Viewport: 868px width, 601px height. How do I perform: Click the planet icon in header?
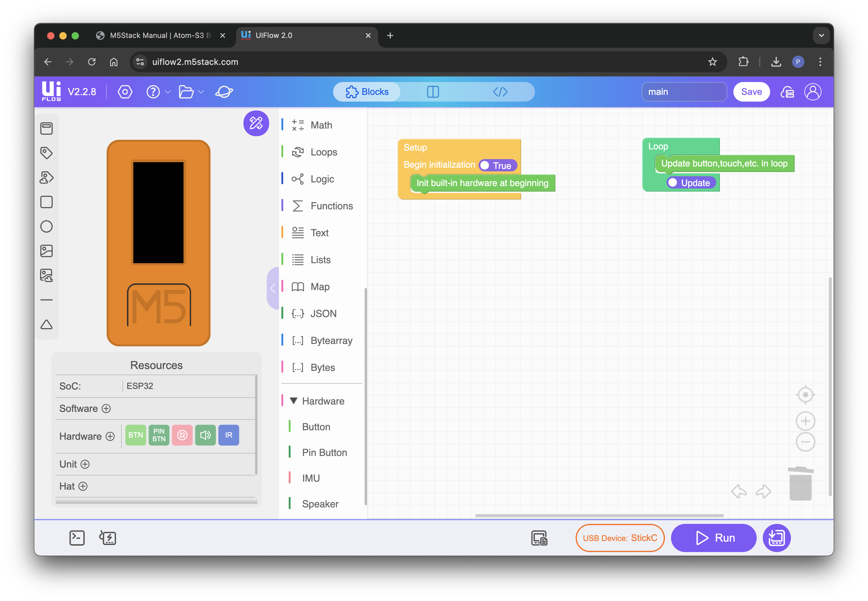(x=224, y=92)
